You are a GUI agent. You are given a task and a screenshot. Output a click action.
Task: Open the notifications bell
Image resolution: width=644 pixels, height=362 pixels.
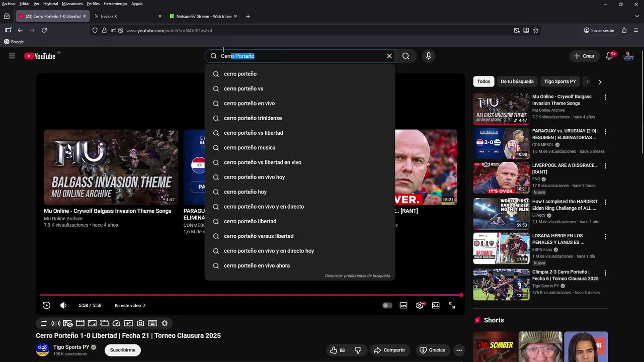click(x=609, y=56)
